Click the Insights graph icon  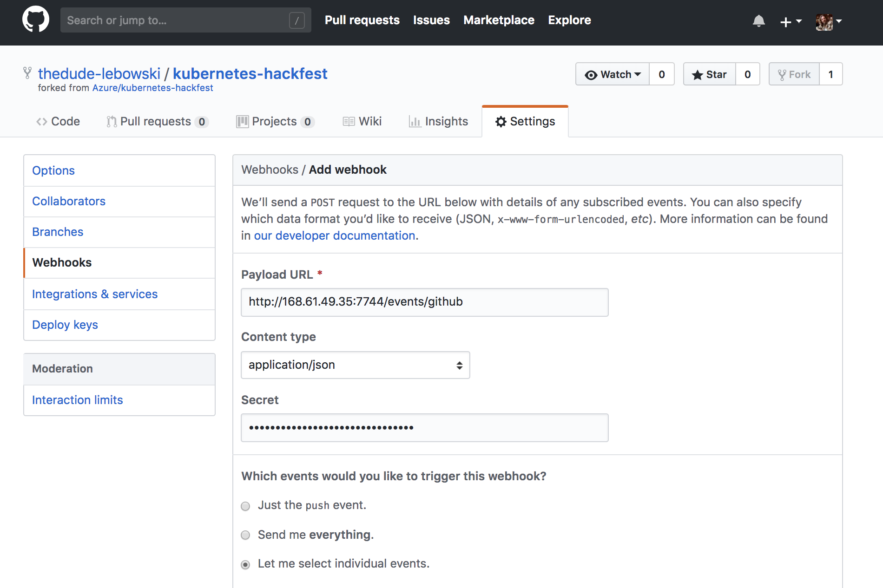(415, 122)
